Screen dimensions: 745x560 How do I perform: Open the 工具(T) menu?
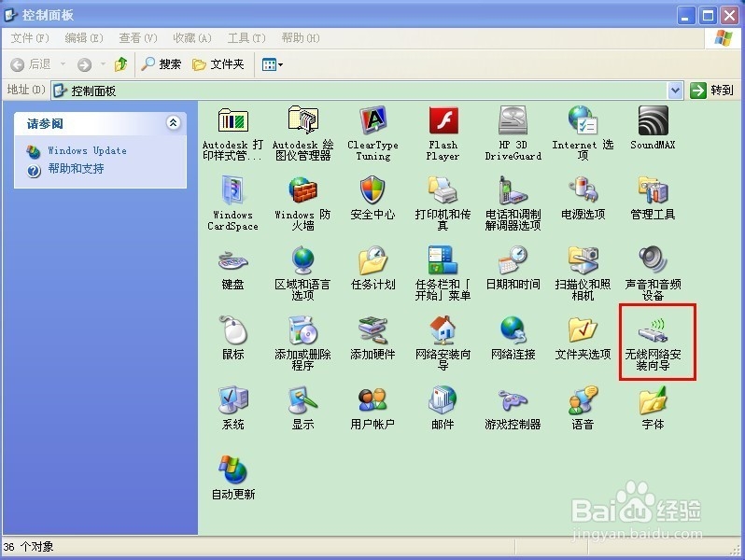(246, 38)
